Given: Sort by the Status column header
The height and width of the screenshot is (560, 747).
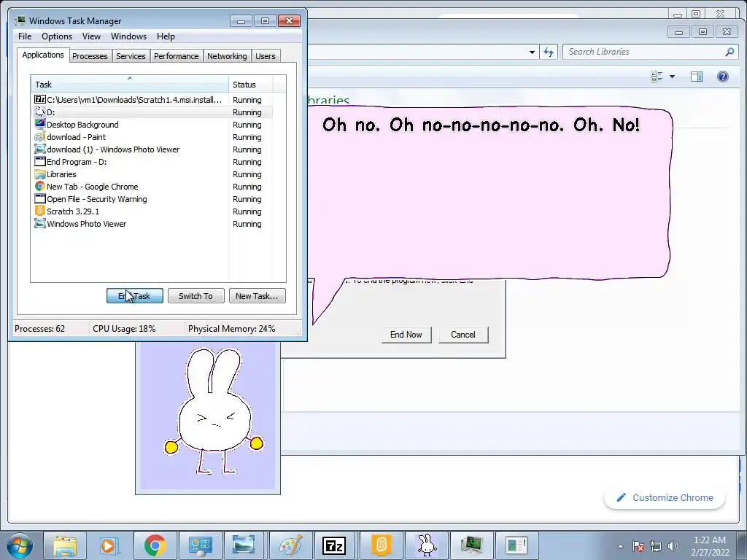Looking at the screenshot, I should pyautogui.click(x=251, y=85).
